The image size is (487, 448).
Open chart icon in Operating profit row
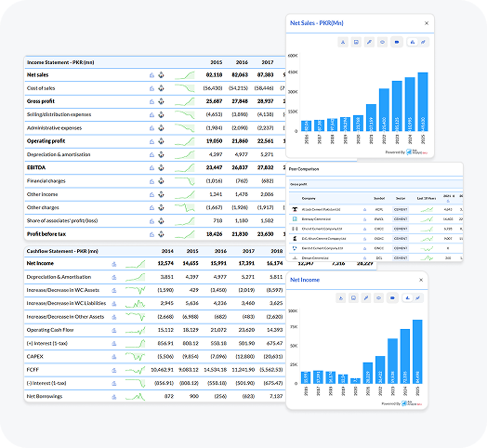(x=151, y=141)
